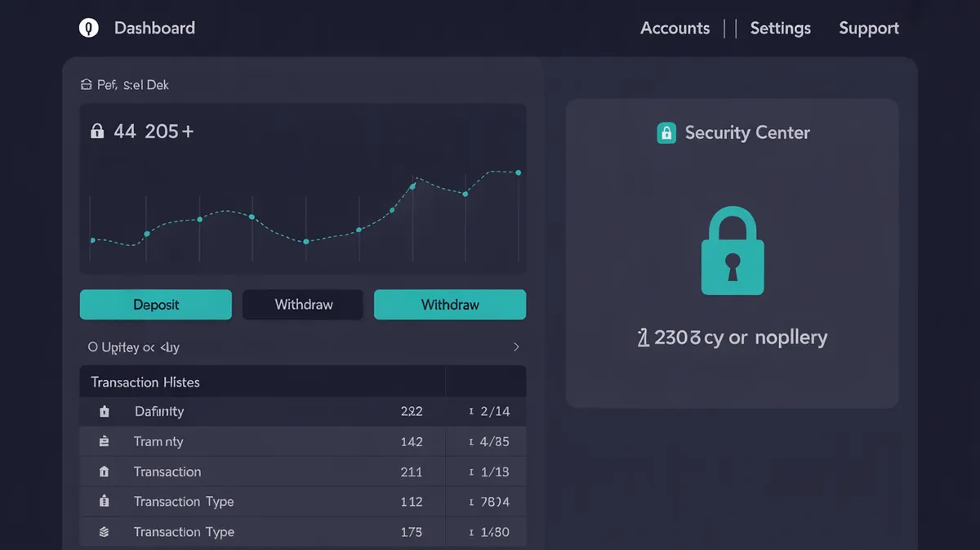Click the teal Withdraw button

point(450,304)
